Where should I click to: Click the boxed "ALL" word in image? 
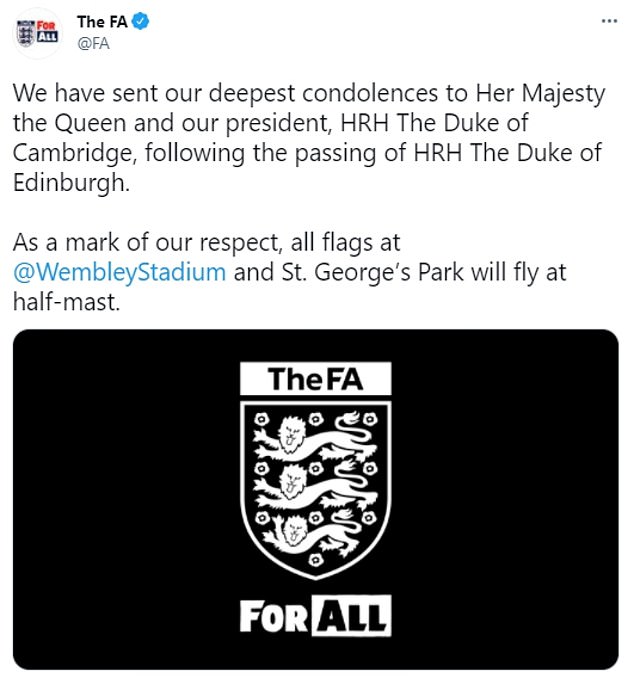[351, 616]
